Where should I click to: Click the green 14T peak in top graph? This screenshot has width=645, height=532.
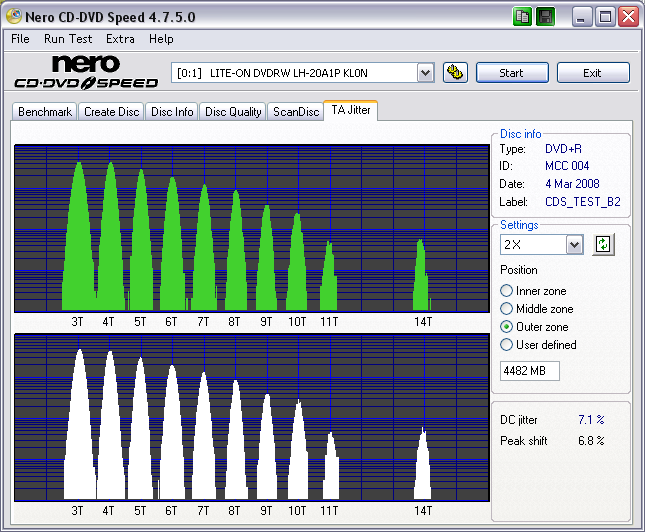coord(421,276)
